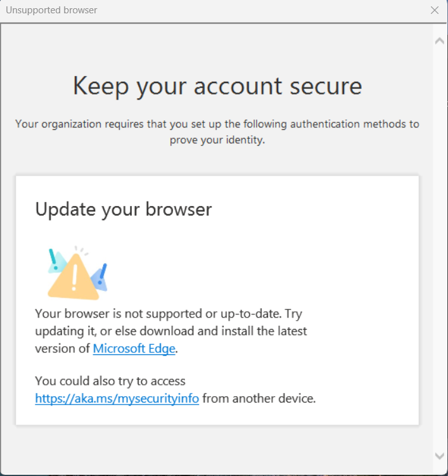The width and height of the screenshot is (448, 476).
Task: Click the gray sparkle marks above warning icon
Action: pyautogui.click(x=81, y=250)
